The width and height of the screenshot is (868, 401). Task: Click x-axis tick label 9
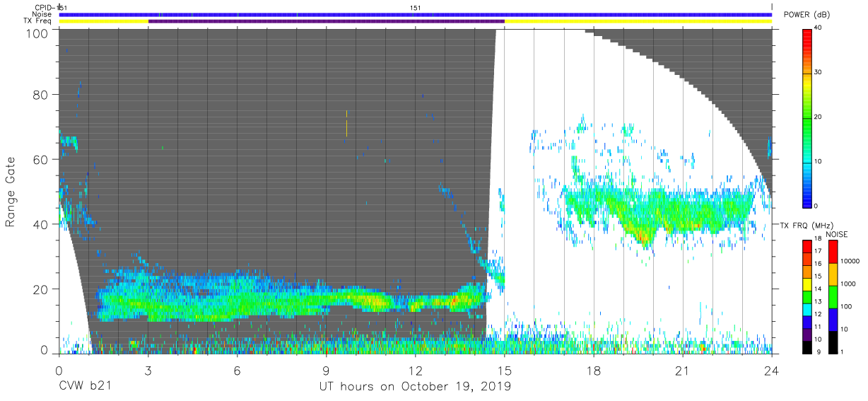pos(326,371)
